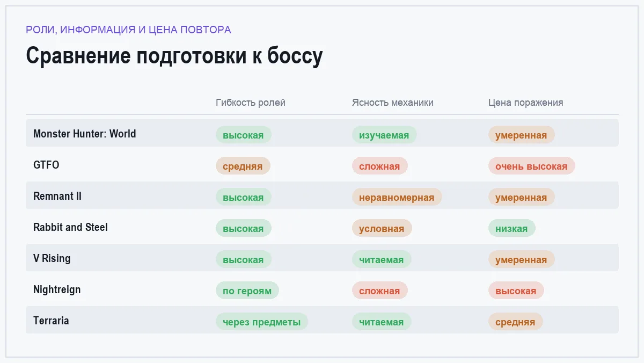Image resolution: width=644 pixels, height=363 pixels.
Task: Click the "высокая" price badge for Nightreign
Action: point(516,291)
